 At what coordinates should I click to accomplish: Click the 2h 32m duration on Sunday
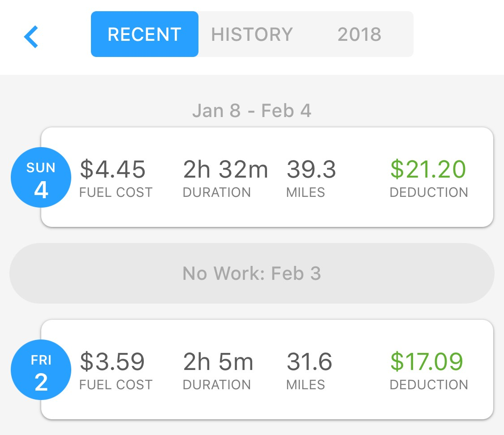225,170
